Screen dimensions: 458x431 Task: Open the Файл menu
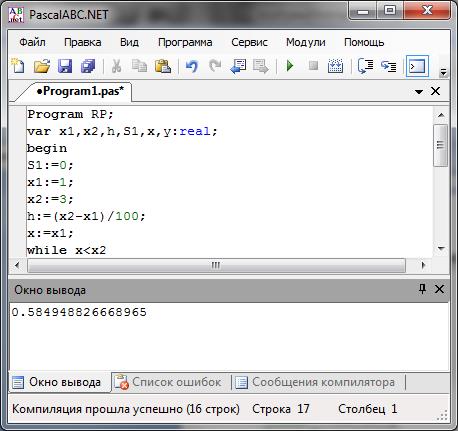point(32,42)
